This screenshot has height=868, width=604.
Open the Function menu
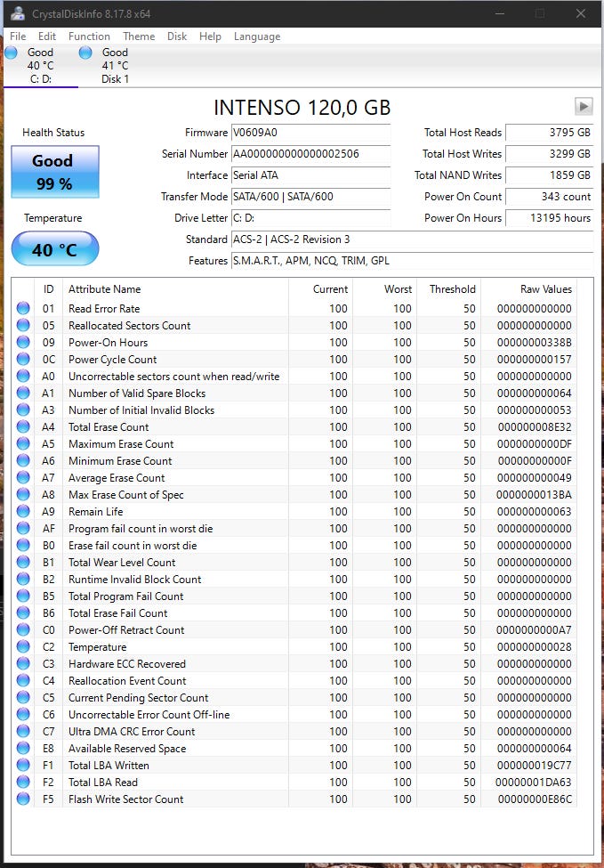(89, 37)
